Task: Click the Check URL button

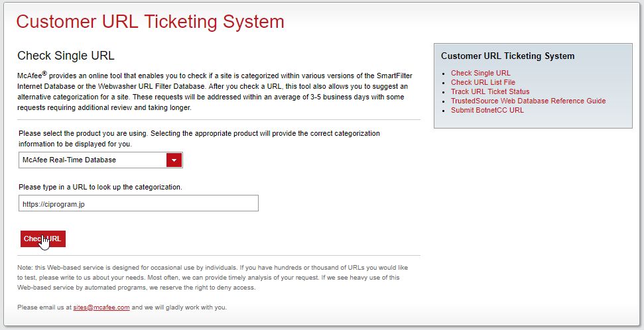Action: [x=43, y=239]
